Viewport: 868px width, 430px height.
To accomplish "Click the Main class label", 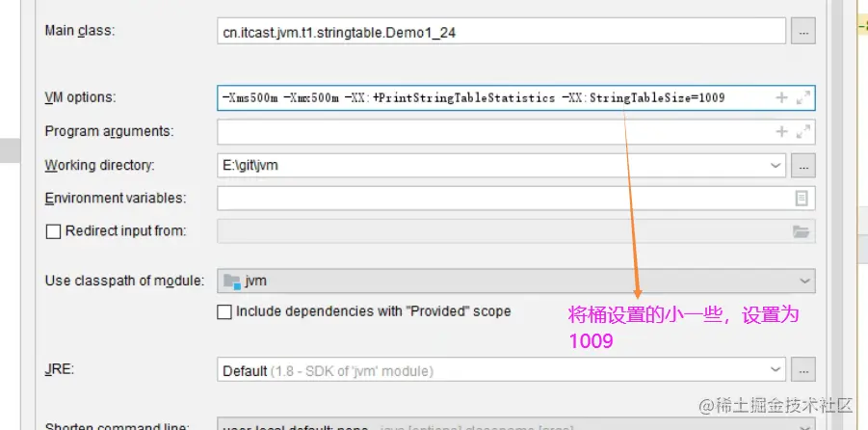I will pos(80,31).
